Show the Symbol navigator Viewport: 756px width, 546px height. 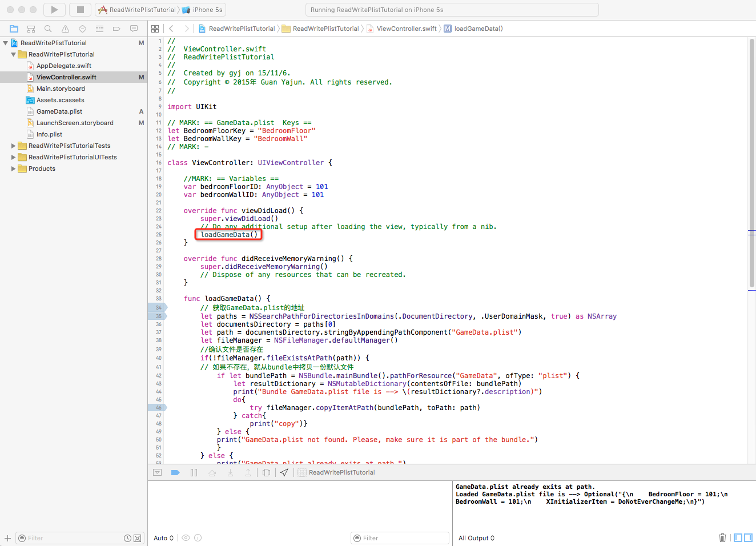31,29
